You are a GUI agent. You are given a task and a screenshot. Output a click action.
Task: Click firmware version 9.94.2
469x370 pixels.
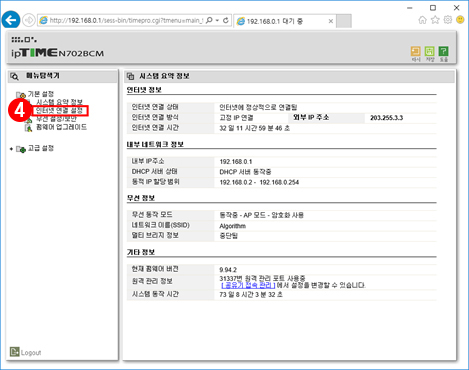(x=228, y=270)
